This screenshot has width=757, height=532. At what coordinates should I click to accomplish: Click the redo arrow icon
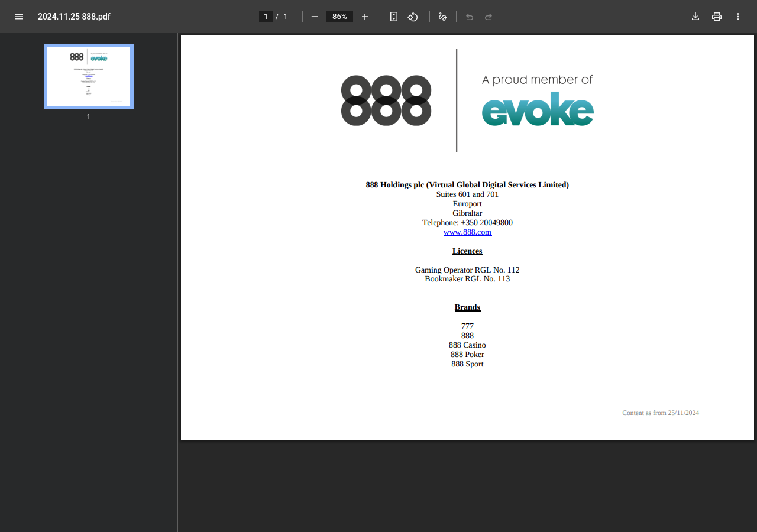click(x=489, y=17)
